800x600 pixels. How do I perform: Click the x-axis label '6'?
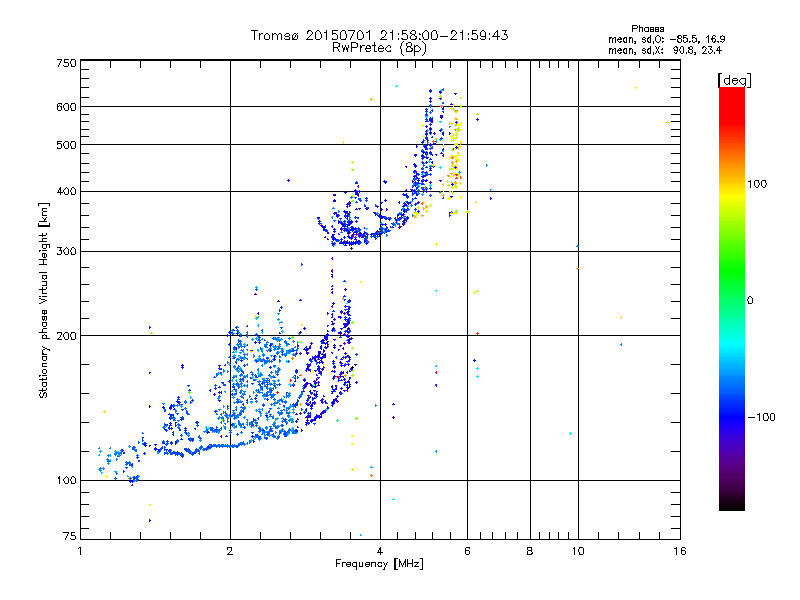467,551
